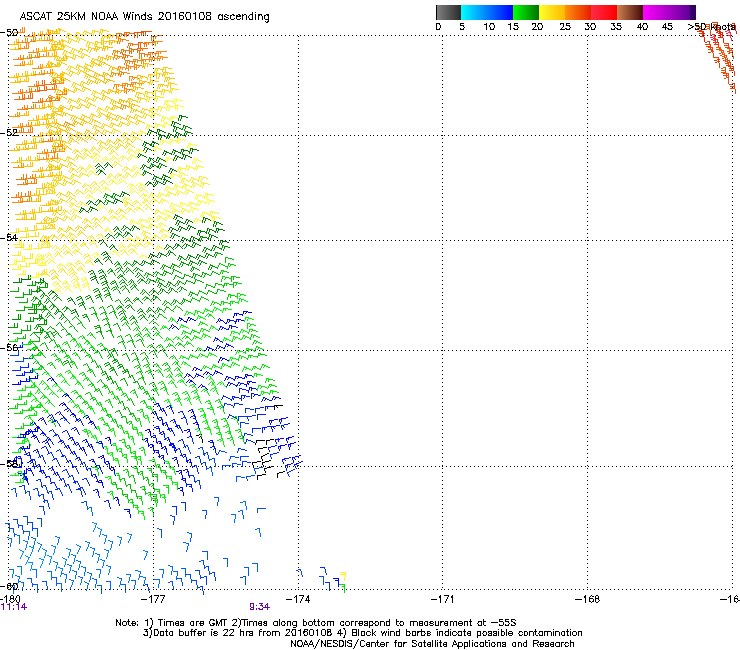This screenshot has width=740, height=650.
Task: Click the '-56' latitude axis label
Action: point(9,348)
